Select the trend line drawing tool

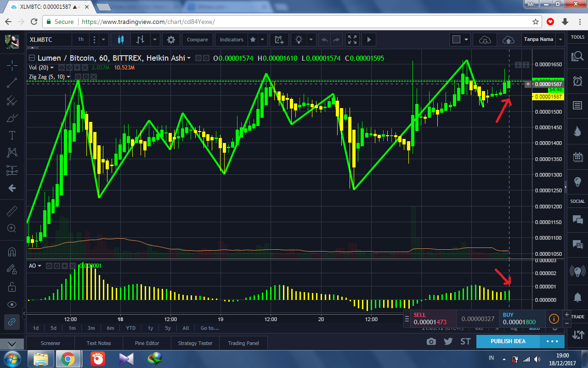point(12,83)
